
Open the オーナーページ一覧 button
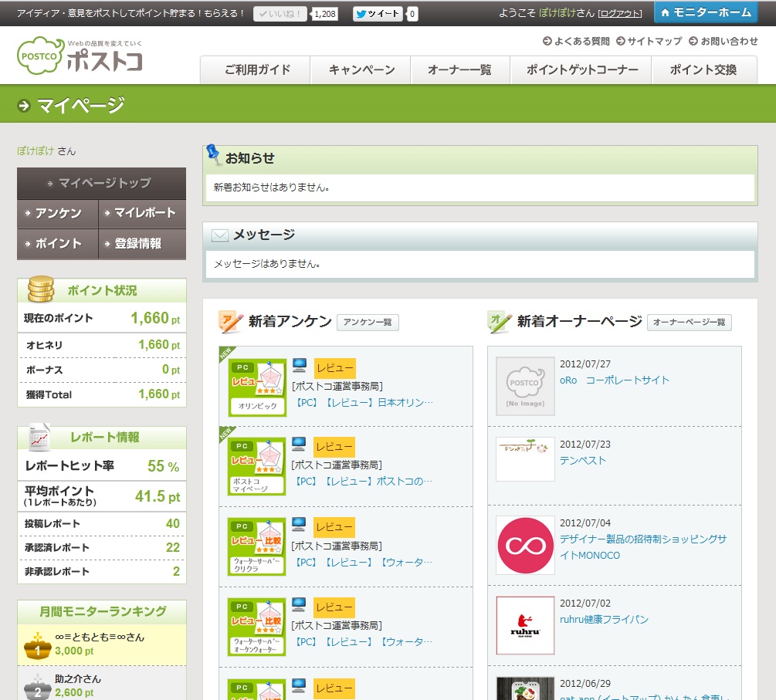point(689,323)
